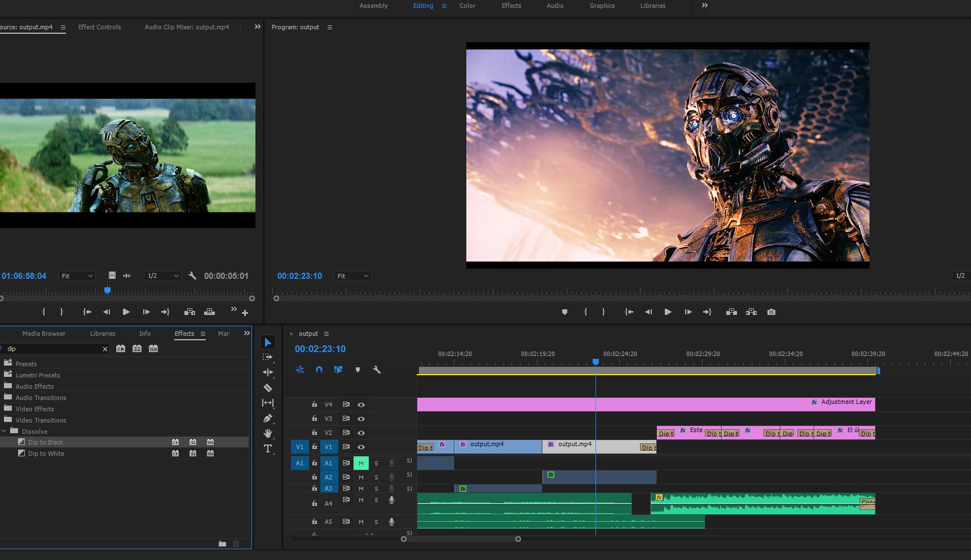
Task: Switch to Color workspace
Action: (467, 6)
